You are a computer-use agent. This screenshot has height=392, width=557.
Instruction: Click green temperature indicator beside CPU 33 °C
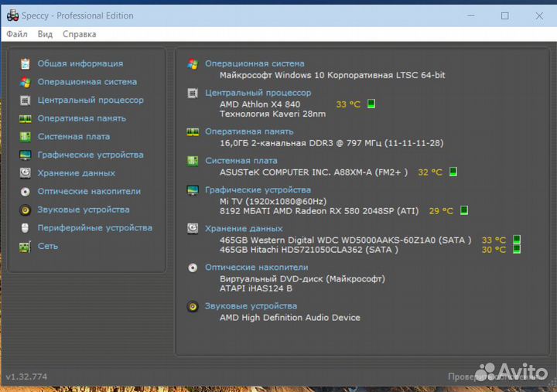pyautogui.click(x=371, y=104)
